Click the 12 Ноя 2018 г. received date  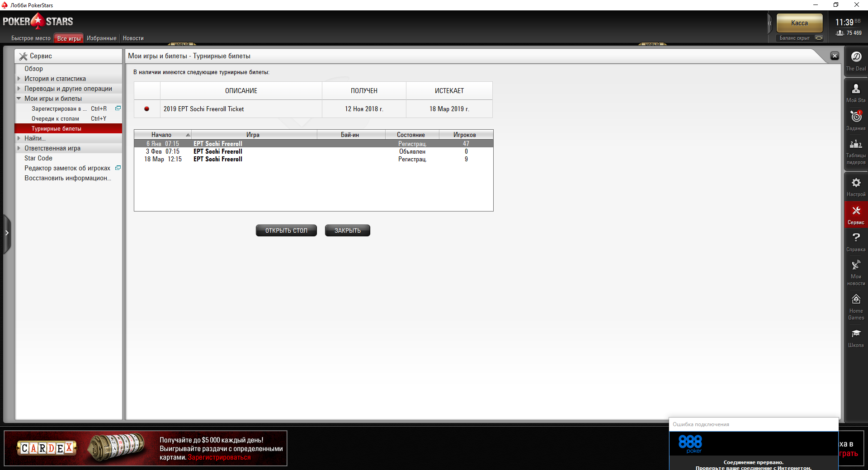[364, 109]
